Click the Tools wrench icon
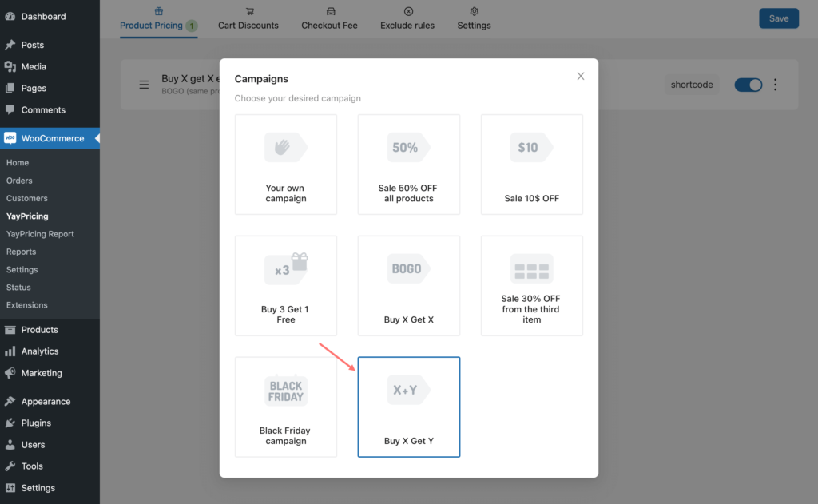 click(10, 466)
